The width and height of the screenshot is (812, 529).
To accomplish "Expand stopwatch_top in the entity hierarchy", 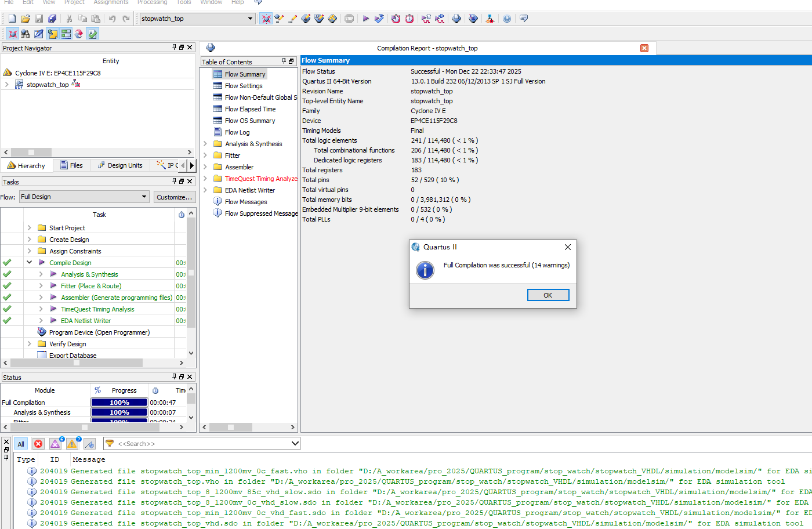I will [x=6, y=84].
